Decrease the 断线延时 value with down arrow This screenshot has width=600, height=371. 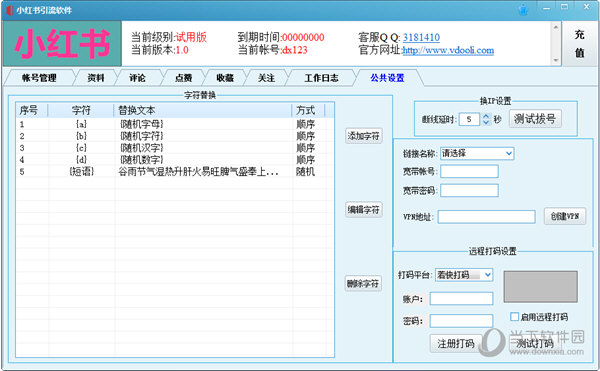pyautogui.click(x=486, y=122)
